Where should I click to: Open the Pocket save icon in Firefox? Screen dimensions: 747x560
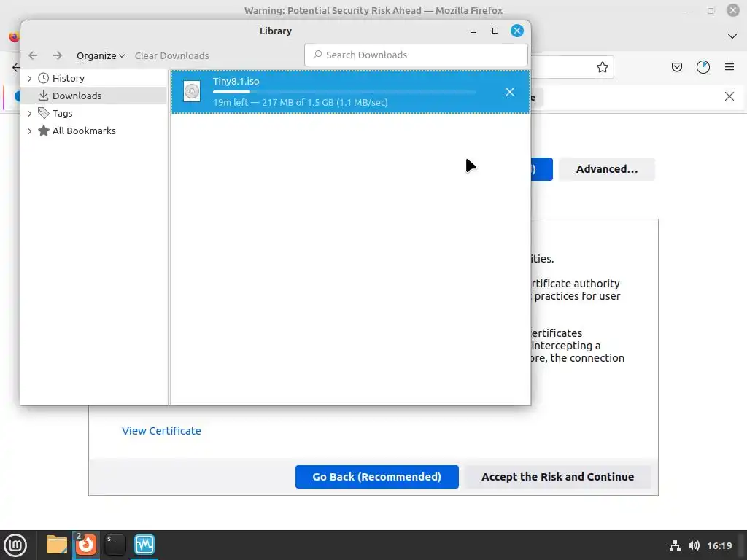pyautogui.click(x=676, y=67)
